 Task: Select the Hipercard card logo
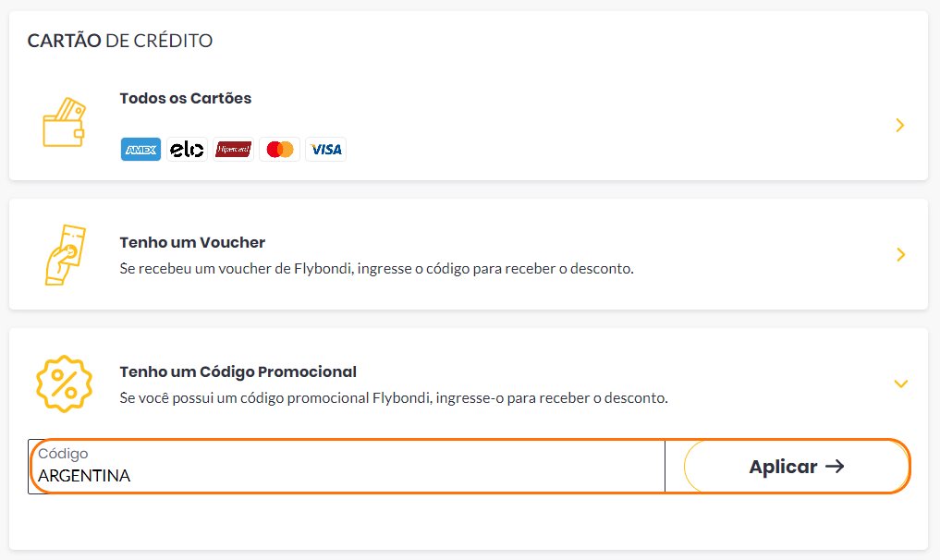click(x=233, y=150)
